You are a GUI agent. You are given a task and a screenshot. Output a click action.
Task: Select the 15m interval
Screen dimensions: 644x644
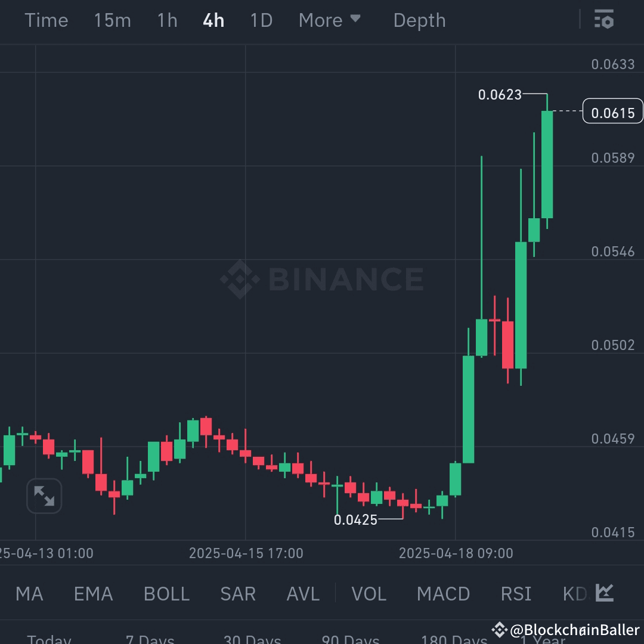(112, 20)
